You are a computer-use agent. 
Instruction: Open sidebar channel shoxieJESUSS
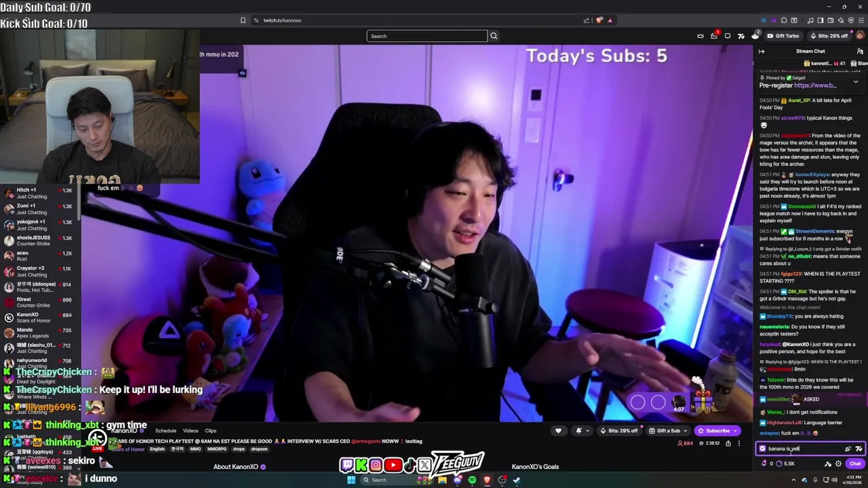[x=39, y=240]
